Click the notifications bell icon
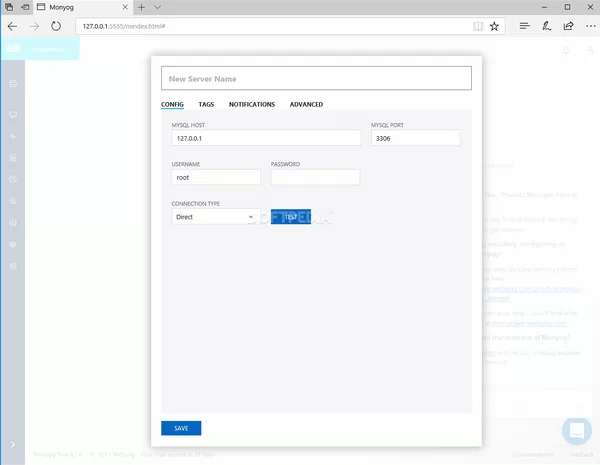600x465 pixels. [x=566, y=50]
